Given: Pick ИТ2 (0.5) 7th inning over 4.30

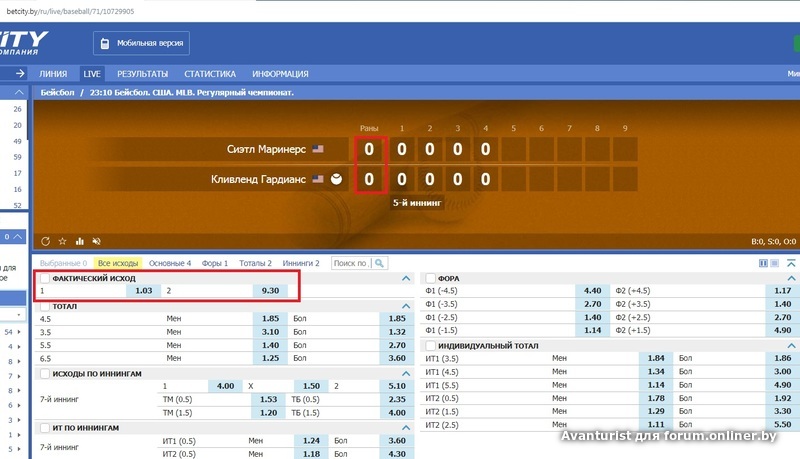Looking at the screenshot, I should click(x=397, y=454).
